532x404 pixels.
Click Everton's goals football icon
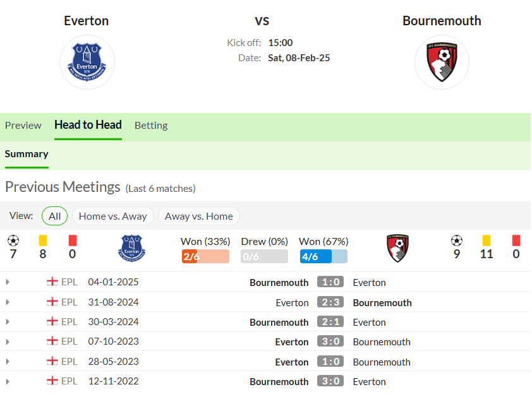(13, 241)
